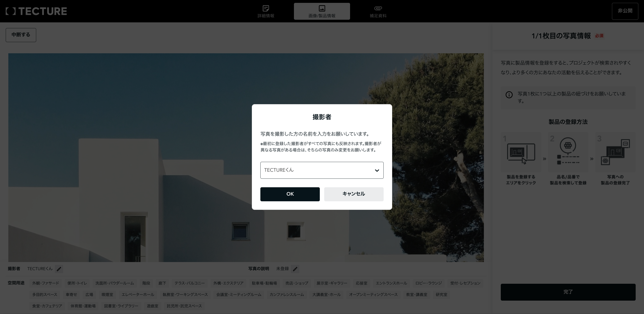This screenshot has width=644, height=314.
Task: Select the 画像/製品情報 image icon in top nav
Action: point(322,8)
